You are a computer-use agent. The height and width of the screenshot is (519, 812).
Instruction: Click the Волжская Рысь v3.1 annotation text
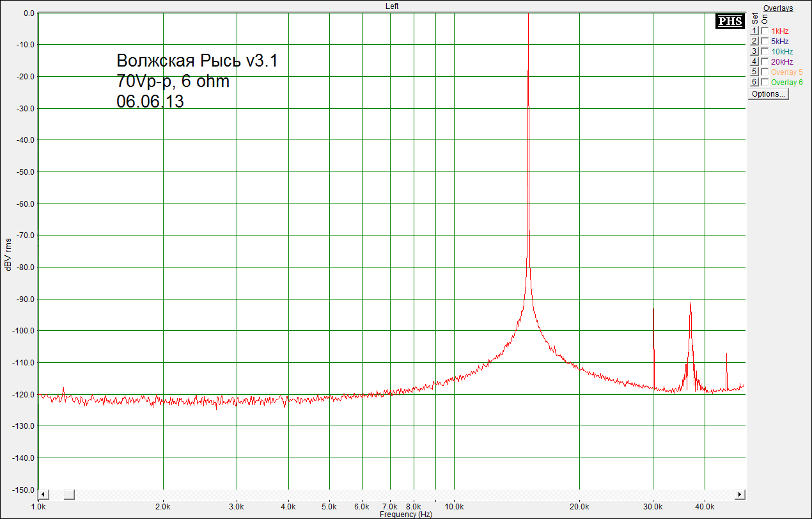[x=197, y=61]
